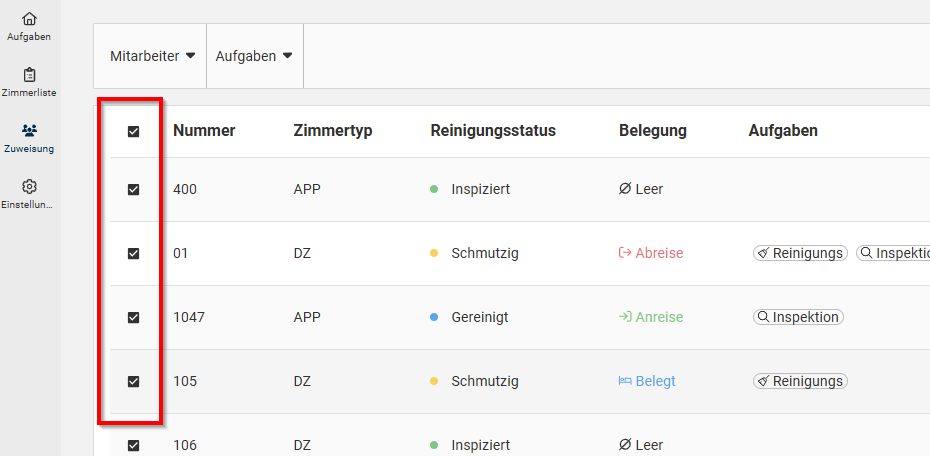Uncheck the checkbox for room 1047
This screenshot has height=456, width=930.
pyautogui.click(x=133, y=317)
